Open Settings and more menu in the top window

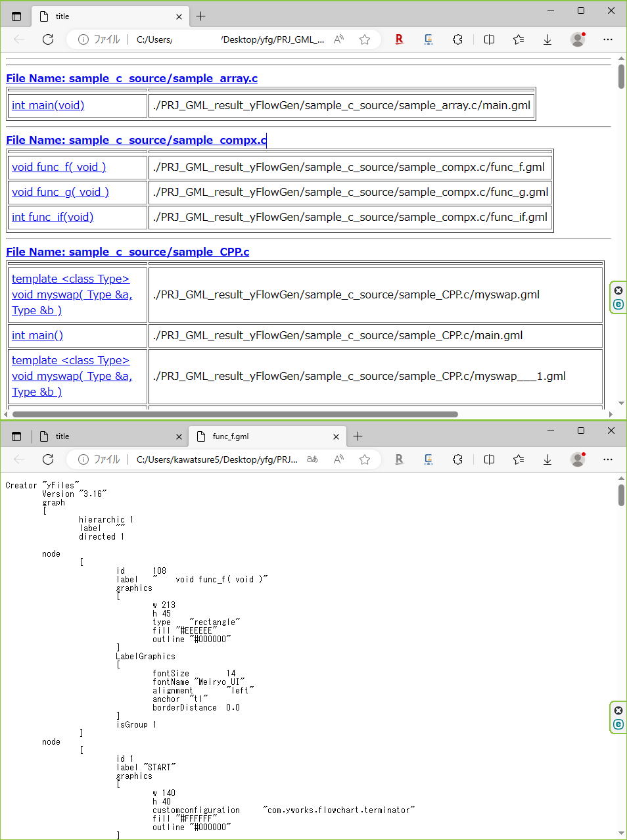[x=608, y=39]
